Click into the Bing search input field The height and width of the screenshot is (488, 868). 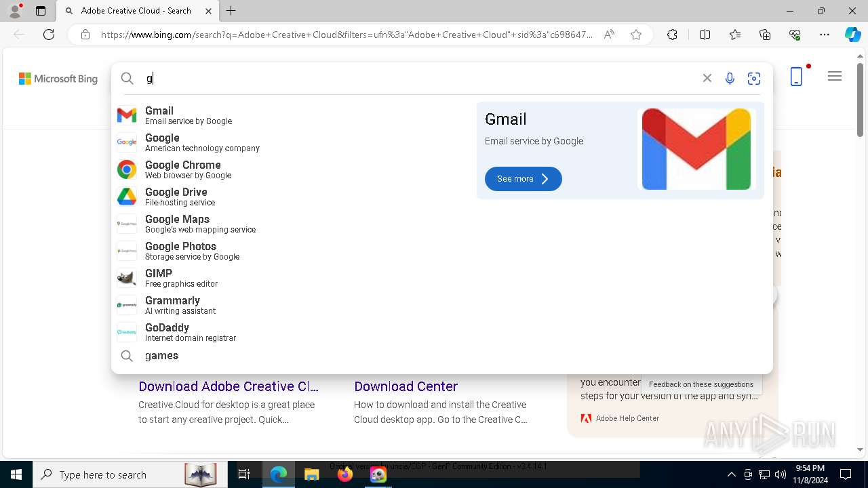pos(420,79)
